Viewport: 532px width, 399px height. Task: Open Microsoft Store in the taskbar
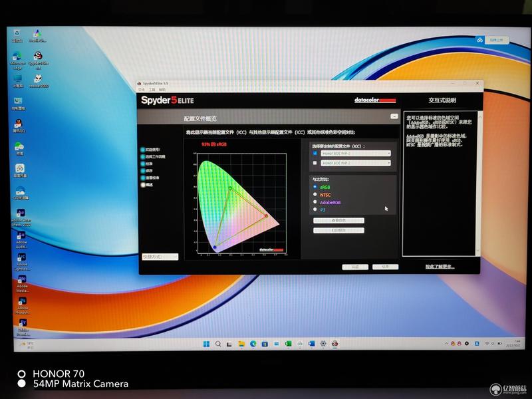pos(265,344)
